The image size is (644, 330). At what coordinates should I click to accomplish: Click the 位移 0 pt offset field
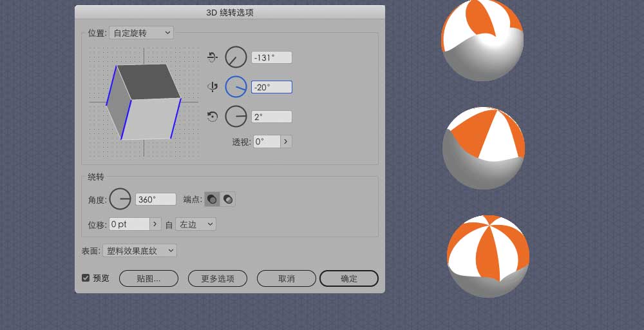[x=129, y=224]
